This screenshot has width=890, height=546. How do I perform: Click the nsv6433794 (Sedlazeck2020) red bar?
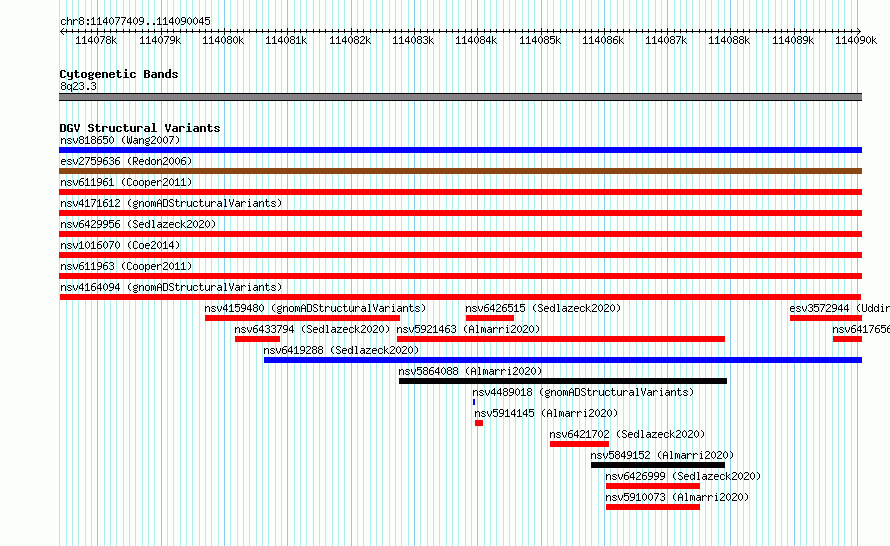click(x=258, y=339)
